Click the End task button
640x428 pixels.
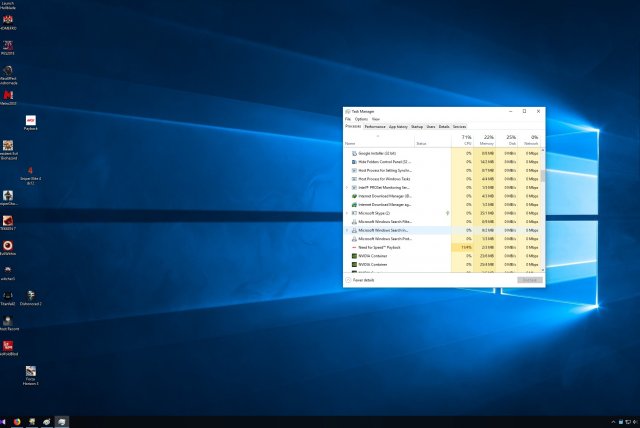(x=529, y=280)
